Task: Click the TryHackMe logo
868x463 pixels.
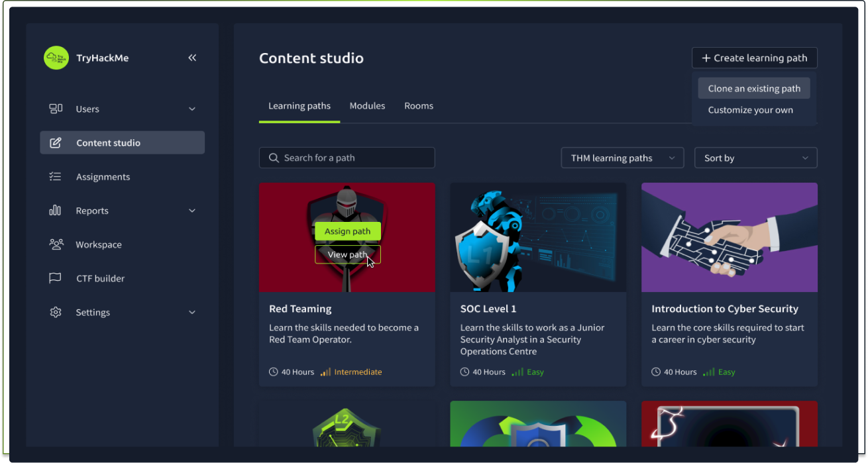Action: (x=56, y=58)
